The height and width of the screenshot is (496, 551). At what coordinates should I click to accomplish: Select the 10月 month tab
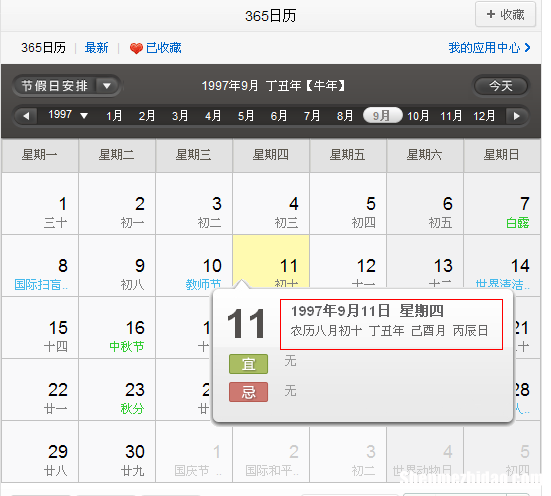[x=418, y=116]
